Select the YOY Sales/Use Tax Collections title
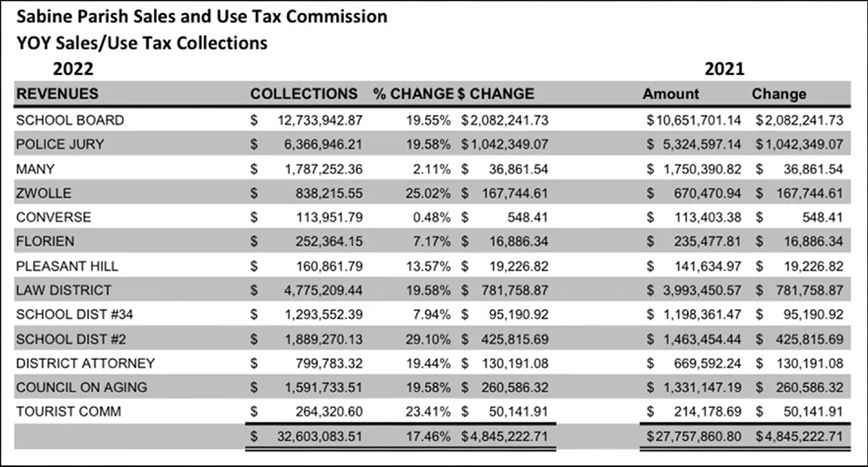868x467 pixels. [142, 43]
